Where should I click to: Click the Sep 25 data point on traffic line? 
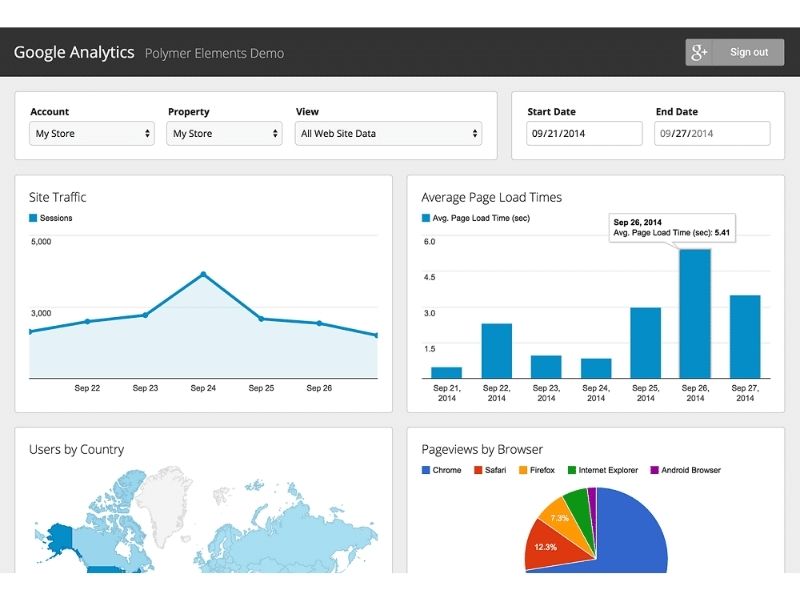(x=261, y=319)
